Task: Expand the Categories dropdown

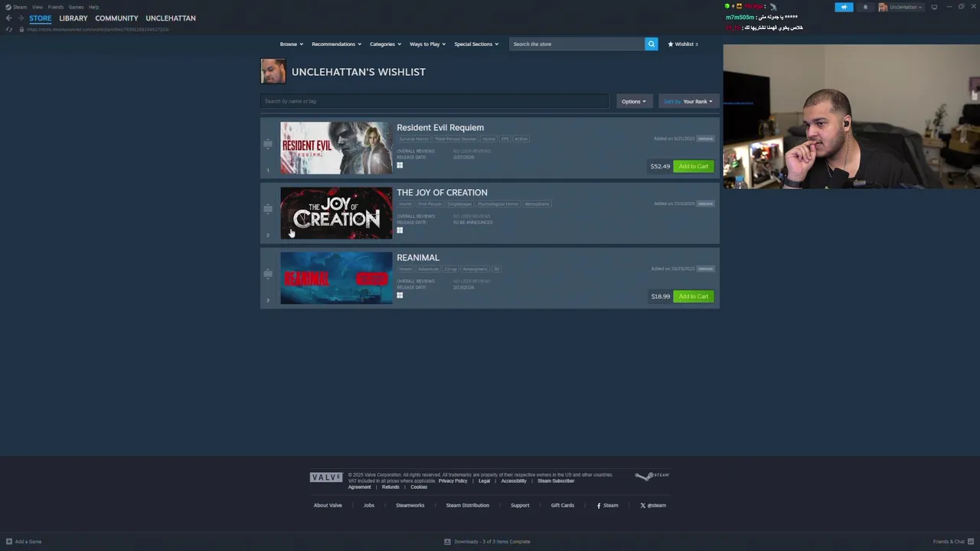Action: point(385,44)
